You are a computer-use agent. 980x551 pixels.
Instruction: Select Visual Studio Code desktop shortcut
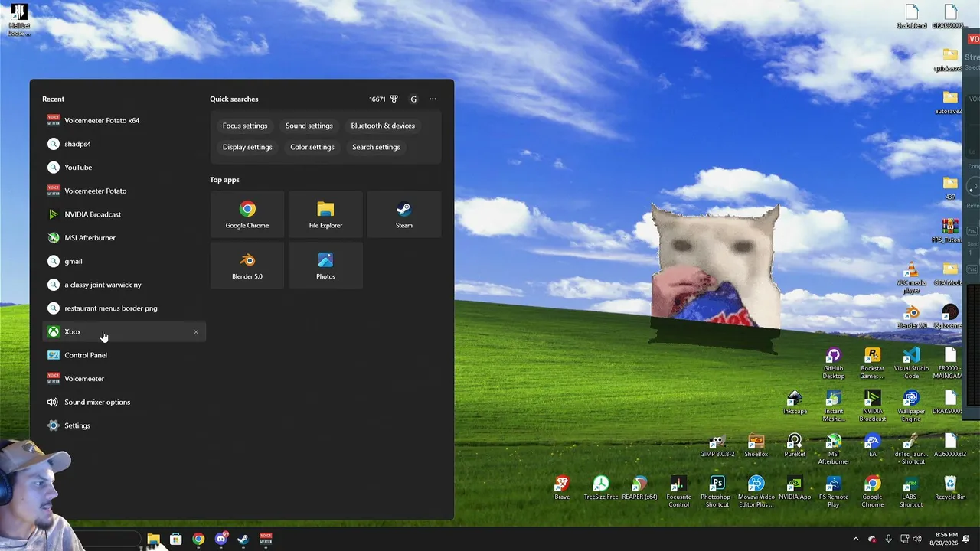pyautogui.click(x=911, y=363)
